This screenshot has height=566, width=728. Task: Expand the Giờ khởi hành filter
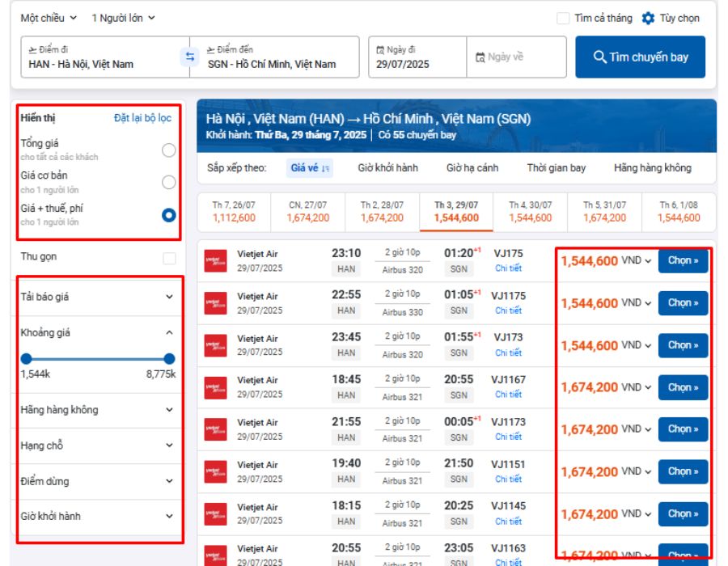pos(98,517)
